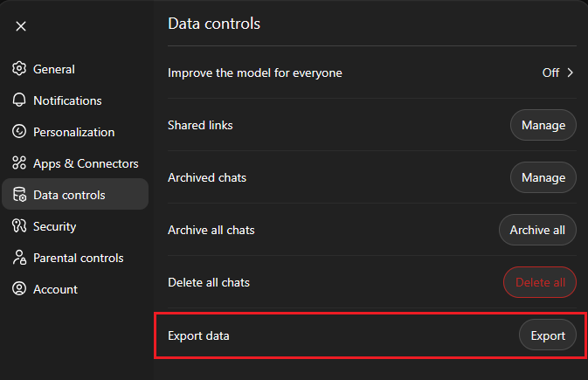Click the Account profile icon
Image resolution: width=588 pixels, height=380 pixels.
[19, 289]
